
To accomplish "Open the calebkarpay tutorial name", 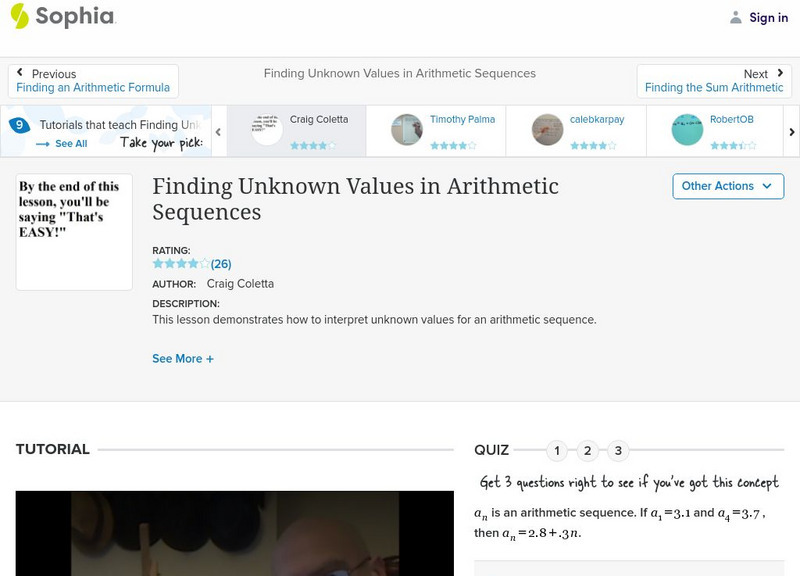I will (597, 119).
